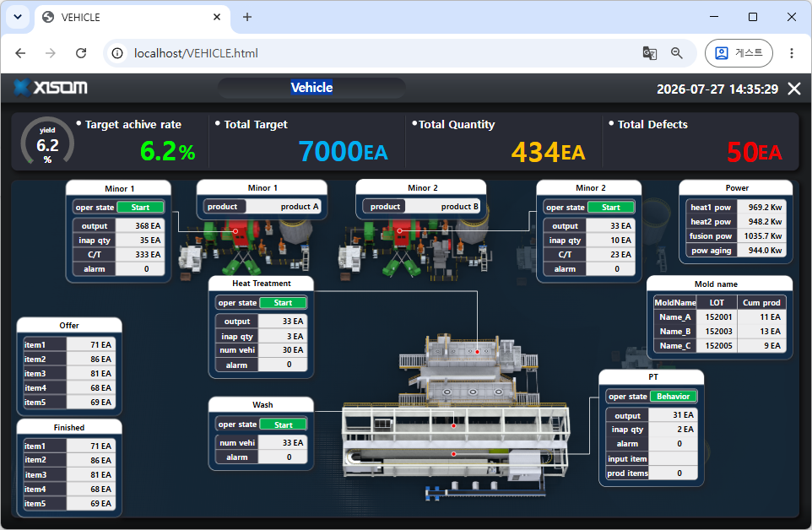This screenshot has height=530, width=812.
Task: Click the site information icon
Action: [x=117, y=53]
